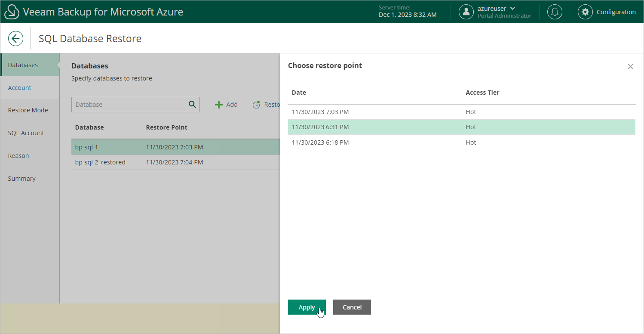This screenshot has height=334, width=644.
Task: Open the Reason wizard step
Action: [30, 156]
